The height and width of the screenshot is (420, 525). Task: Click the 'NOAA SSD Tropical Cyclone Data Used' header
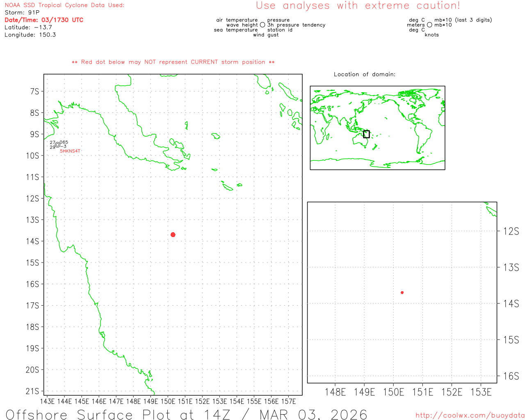pyautogui.click(x=64, y=5)
